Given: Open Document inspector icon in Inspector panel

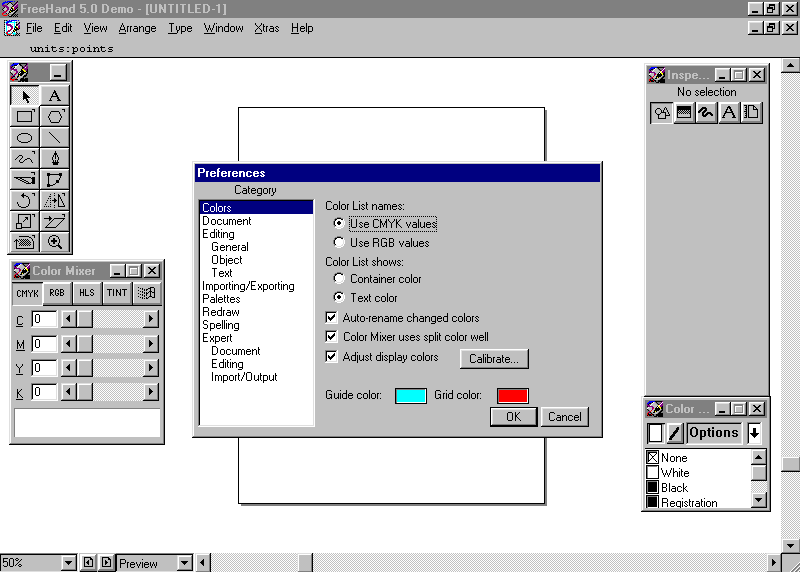Looking at the screenshot, I should (751, 113).
